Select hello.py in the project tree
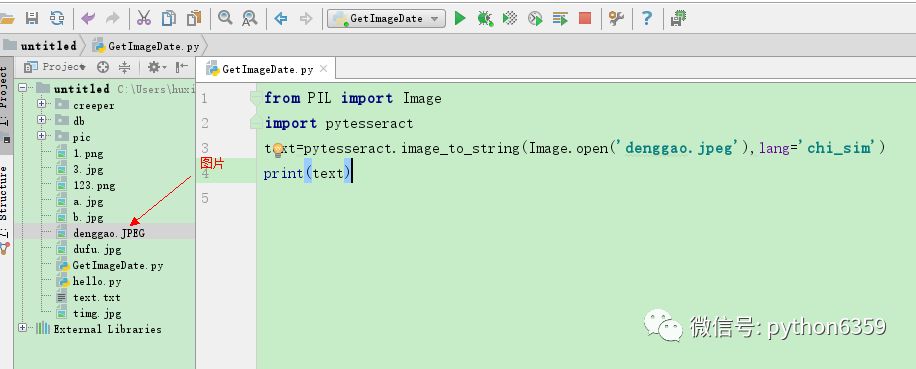The width and height of the screenshot is (916, 369). 96,281
